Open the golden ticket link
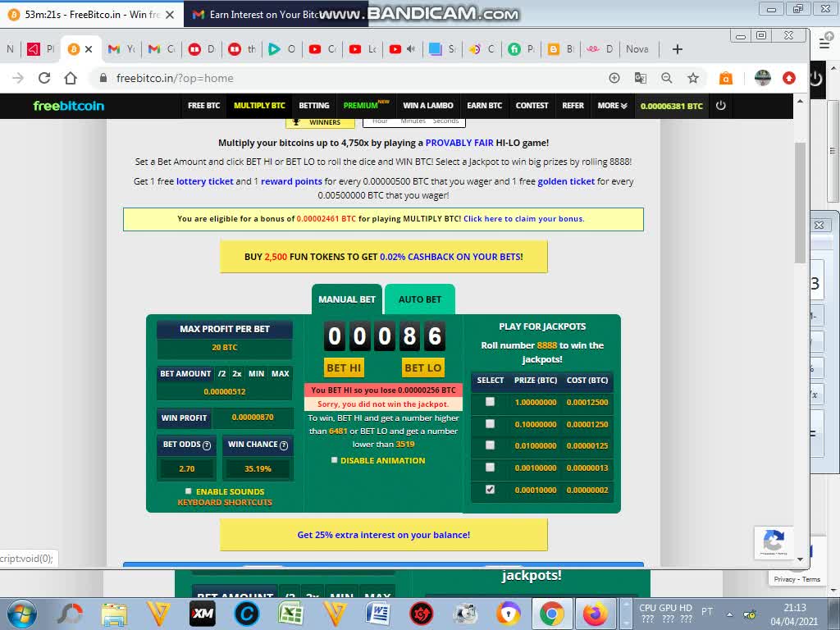 566,181
